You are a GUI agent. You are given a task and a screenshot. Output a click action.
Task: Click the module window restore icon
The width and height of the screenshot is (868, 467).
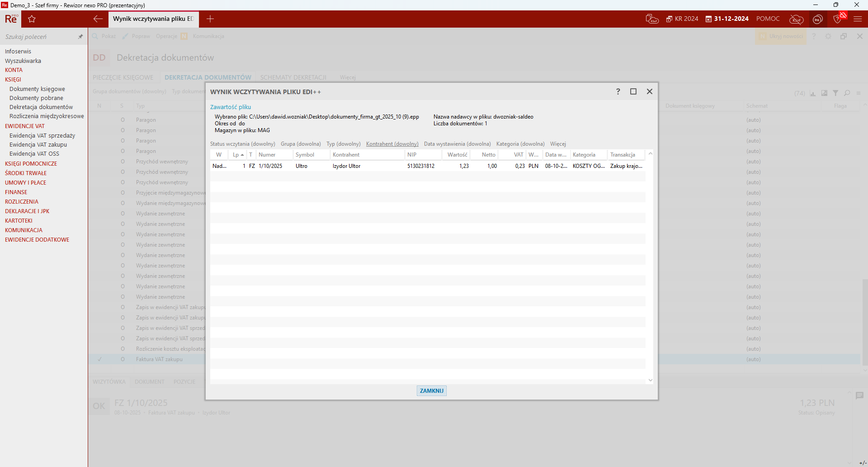[844, 36]
